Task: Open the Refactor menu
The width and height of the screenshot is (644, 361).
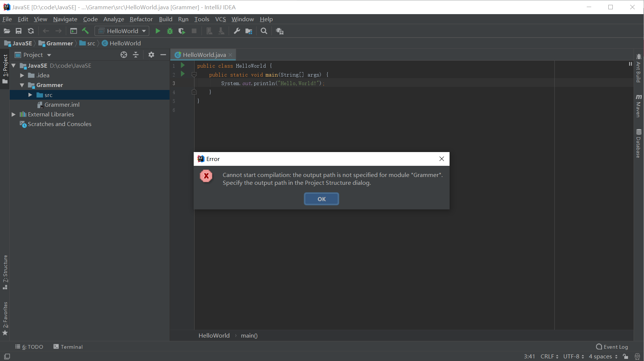Action: point(141,19)
